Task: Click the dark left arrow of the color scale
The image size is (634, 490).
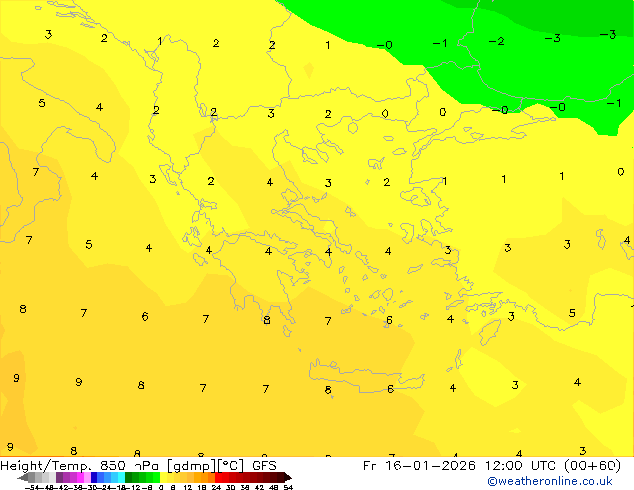Action: point(23,478)
